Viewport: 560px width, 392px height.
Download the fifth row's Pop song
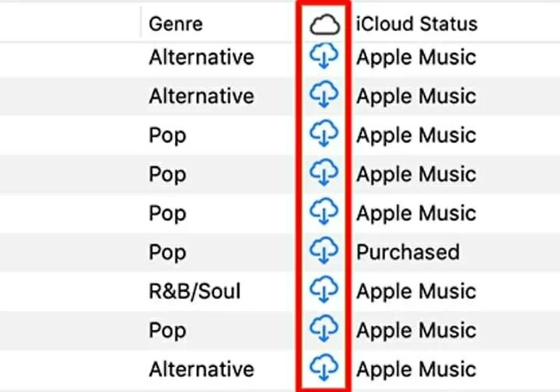[x=324, y=212]
